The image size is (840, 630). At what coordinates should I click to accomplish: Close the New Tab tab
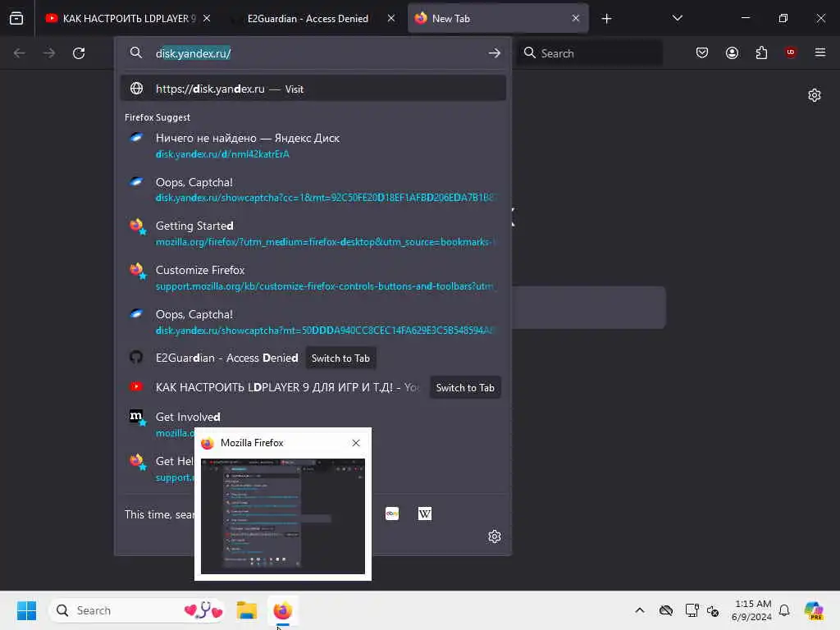click(x=575, y=18)
